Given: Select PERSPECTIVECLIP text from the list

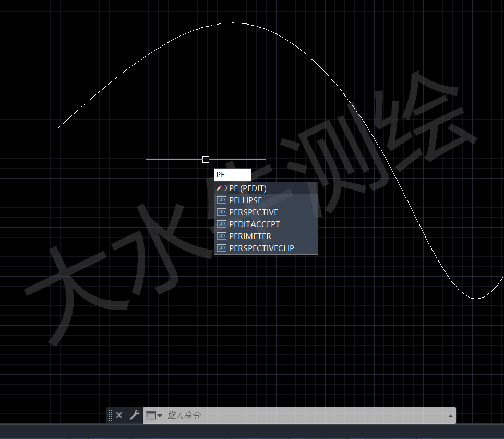Looking at the screenshot, I should coord(261,248).
